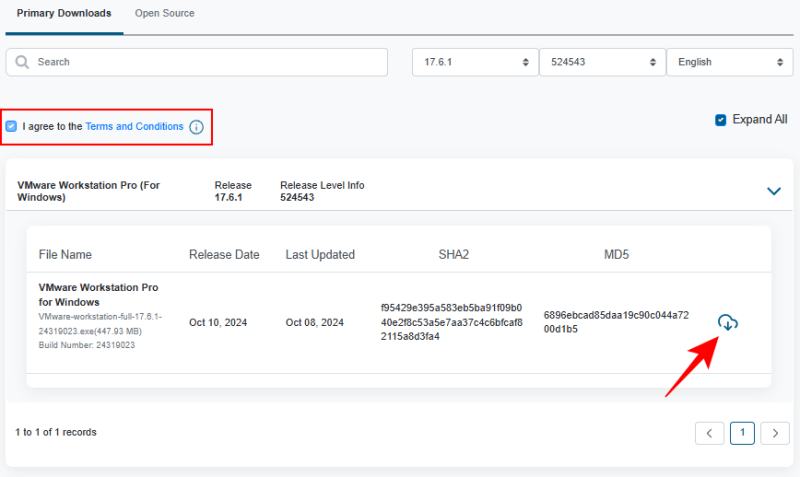Switch to the Open Source tab

(x=165, y=13)
